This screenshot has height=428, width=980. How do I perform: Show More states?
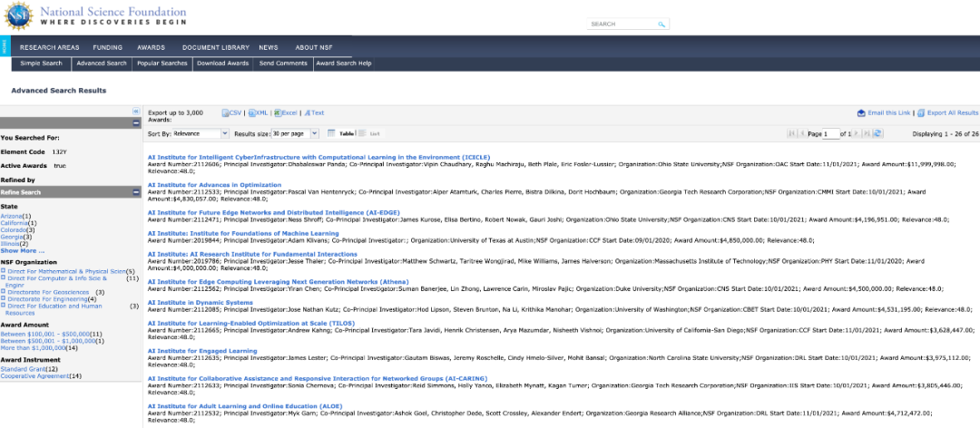pos(23,250)
